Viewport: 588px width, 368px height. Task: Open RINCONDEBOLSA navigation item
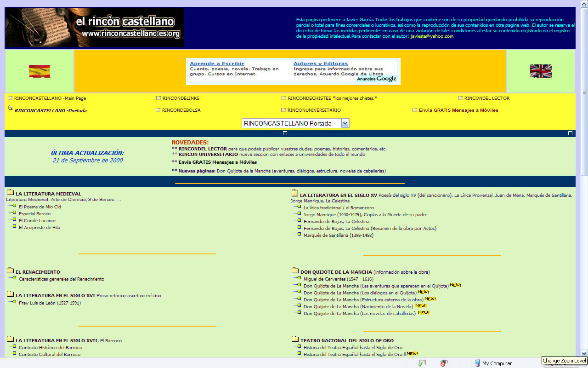[181, 110]
